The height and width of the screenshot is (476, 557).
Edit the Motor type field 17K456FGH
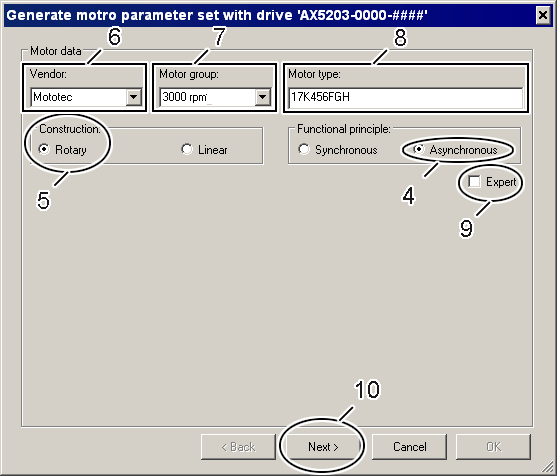coord(405,97)
